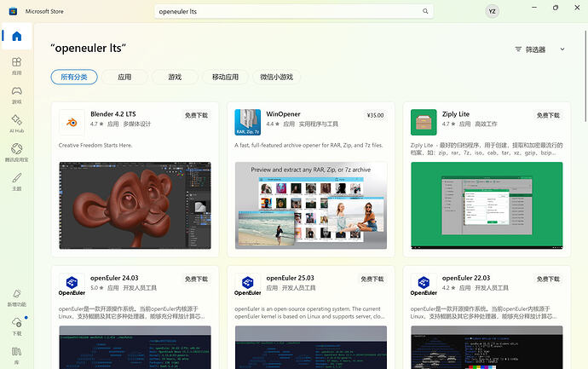Screen dimensions: 588x369
Task: Open the WinOpener preview screenshot thumbnail
Action: (x=311, y=205)
